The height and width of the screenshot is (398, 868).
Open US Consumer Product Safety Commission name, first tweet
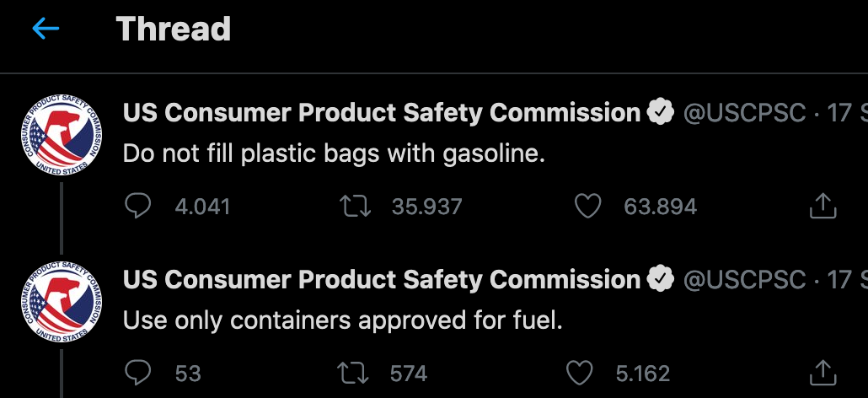pyautogui.click(x=382, y=112)
